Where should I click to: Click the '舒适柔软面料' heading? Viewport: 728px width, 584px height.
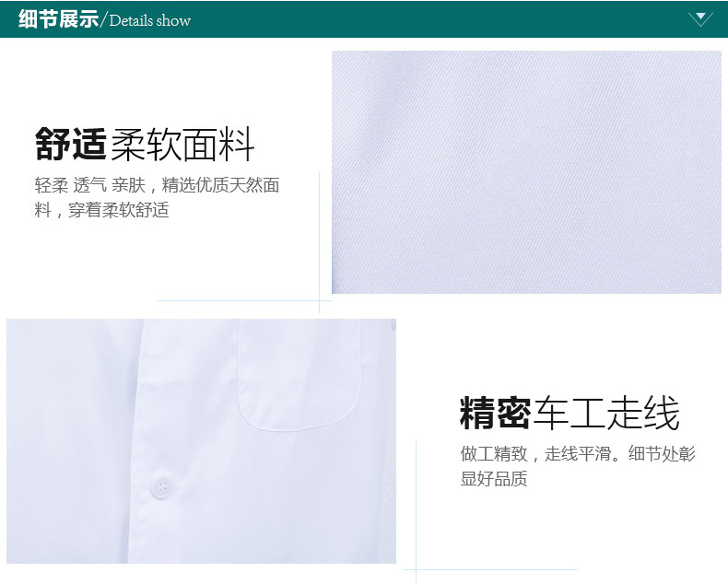145,145
